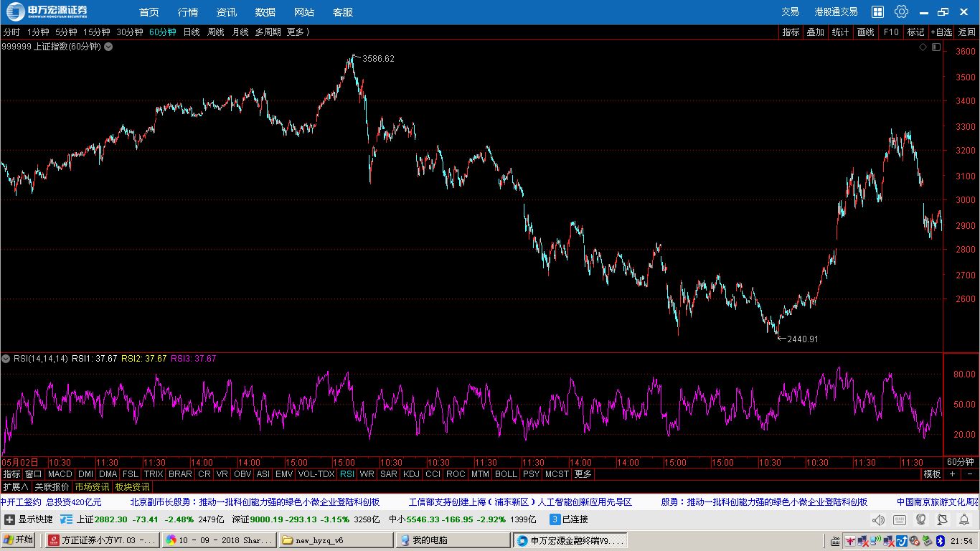Switch to 方正证券小方 taskbar window

[x=102, y=540]
